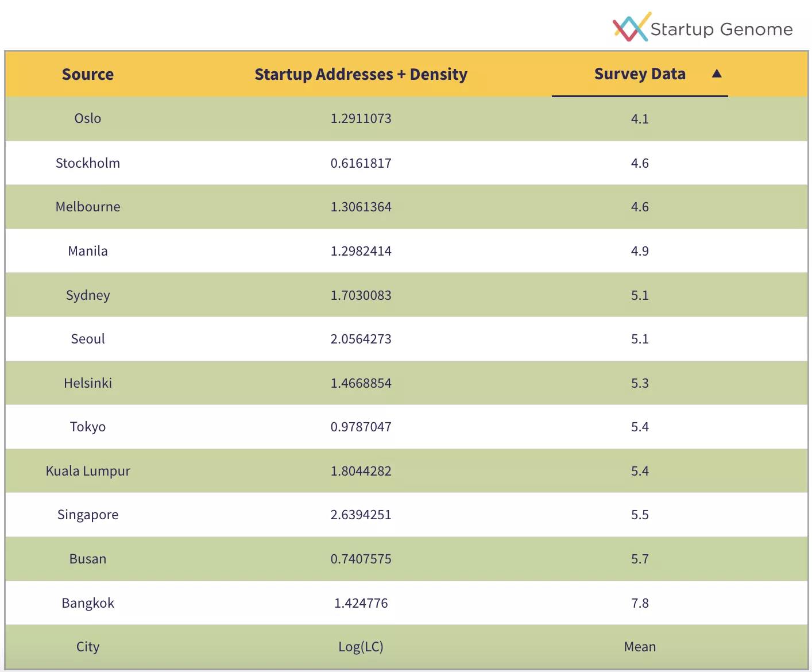Click the Melbourne row label
Image resolution: width=812 pixels, height=672 pixels.
[x=88, y=207]
